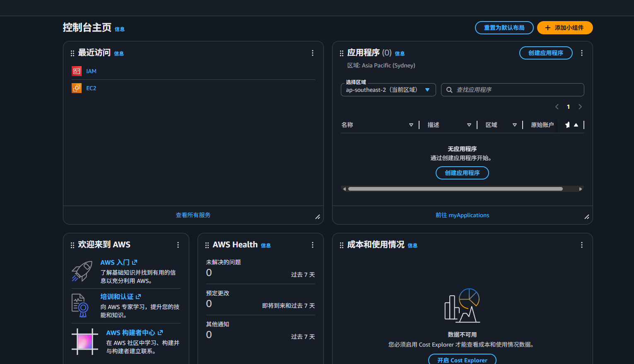Open the AWS 构建者中心 external link
634x364 pixels.
(x=135, y=333)
